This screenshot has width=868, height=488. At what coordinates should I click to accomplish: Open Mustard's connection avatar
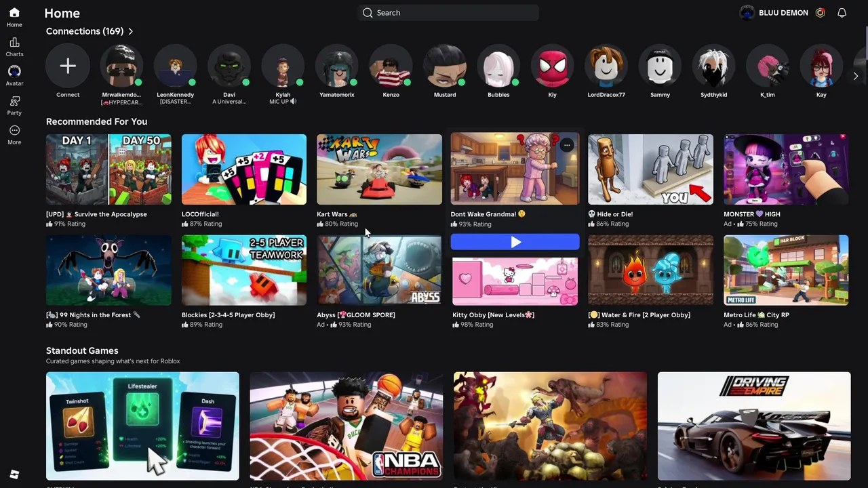[445, 66]
